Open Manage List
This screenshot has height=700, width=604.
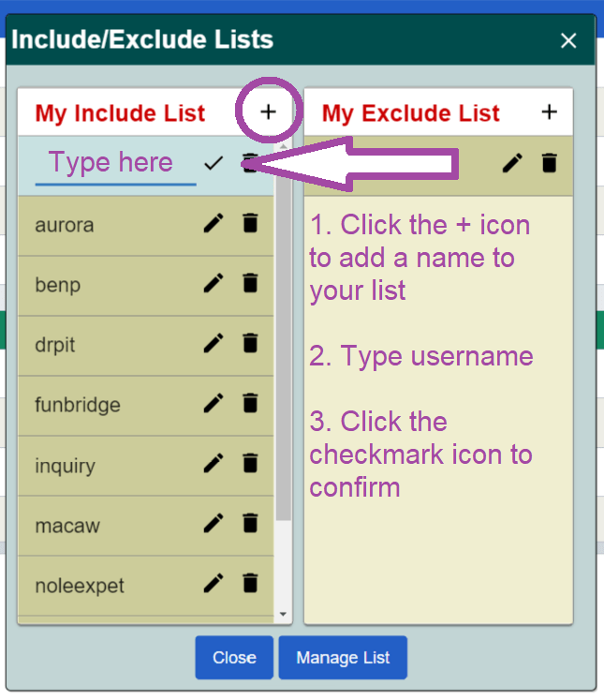click(x=343, y=658)
